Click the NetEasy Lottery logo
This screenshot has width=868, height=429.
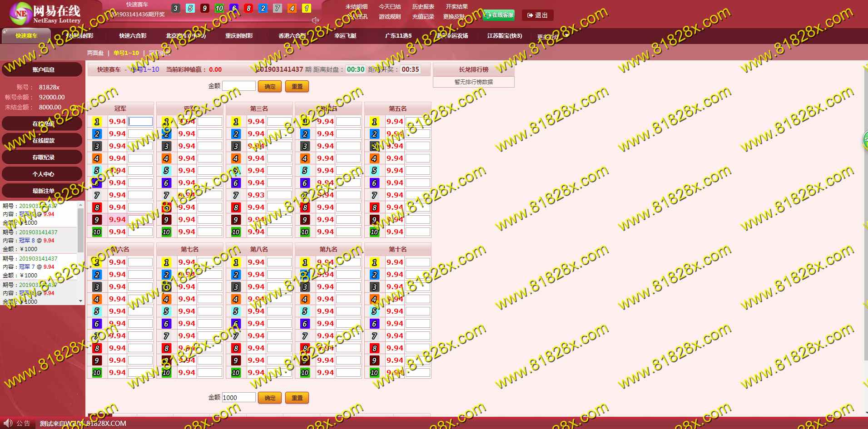coord(45,14)
